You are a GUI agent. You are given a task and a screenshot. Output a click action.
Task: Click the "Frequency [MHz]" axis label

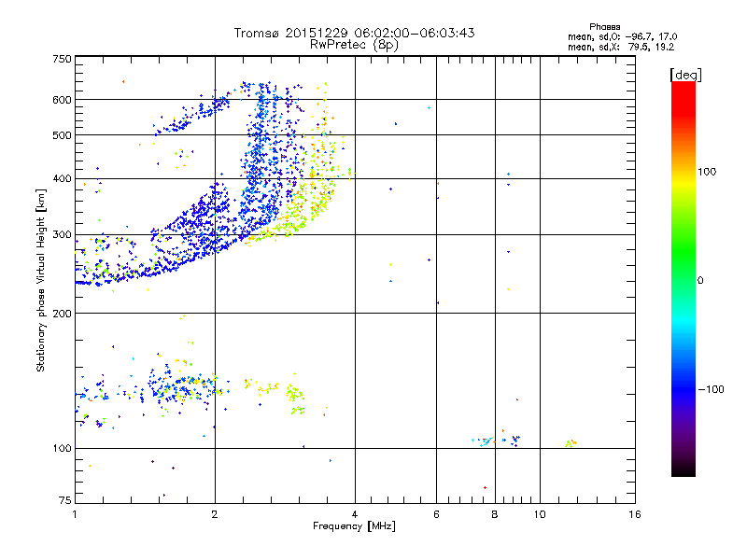click(354, 526)
